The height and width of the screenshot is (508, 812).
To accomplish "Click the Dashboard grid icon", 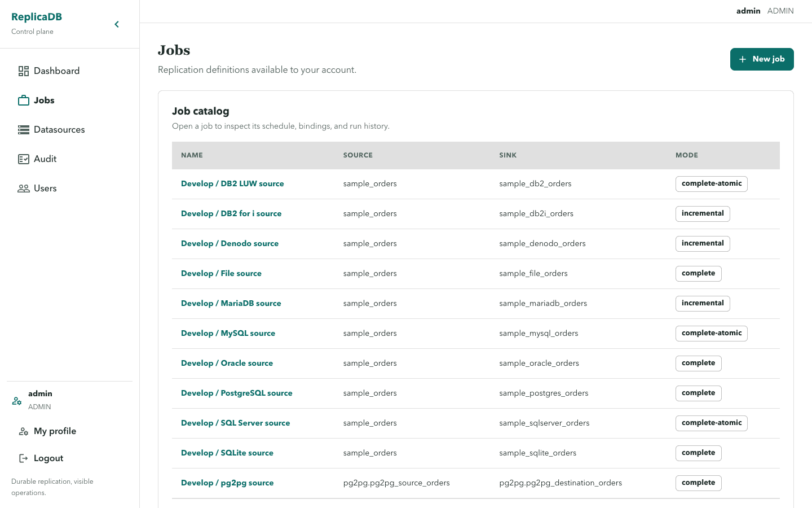I will click(x=24, y=71).
